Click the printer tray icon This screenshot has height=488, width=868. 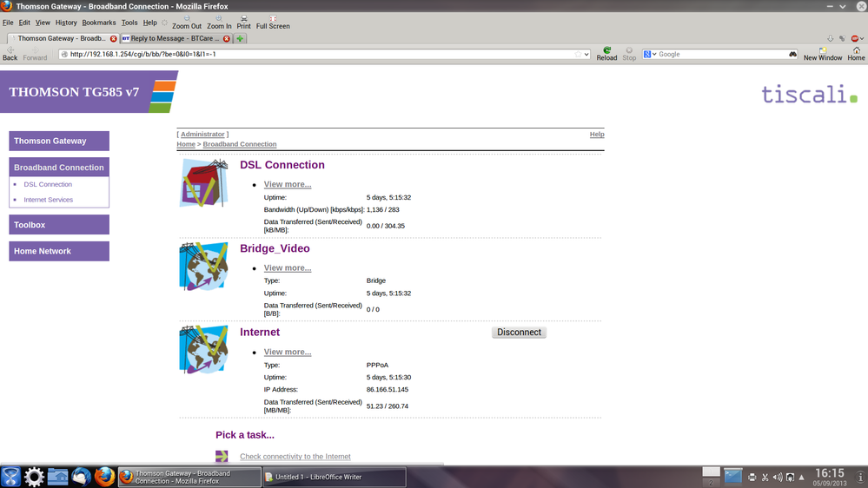(752, 477)
